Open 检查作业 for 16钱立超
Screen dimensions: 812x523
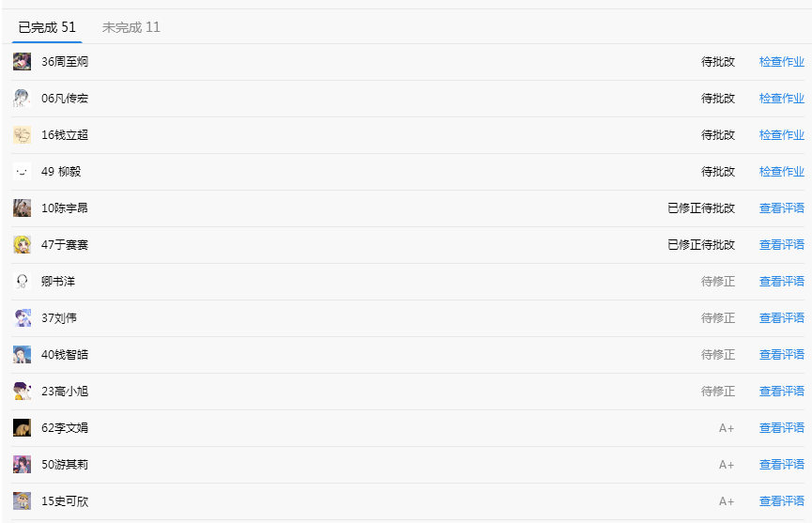781,135
